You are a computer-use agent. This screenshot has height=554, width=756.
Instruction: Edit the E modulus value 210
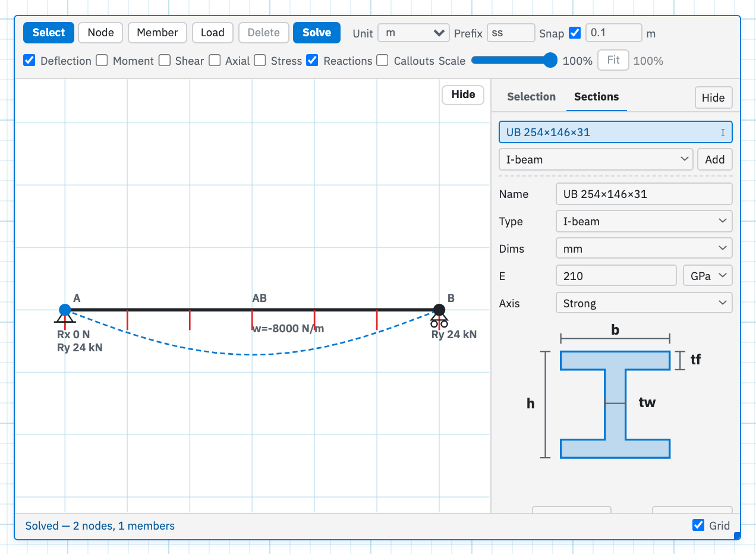point(616,276)
